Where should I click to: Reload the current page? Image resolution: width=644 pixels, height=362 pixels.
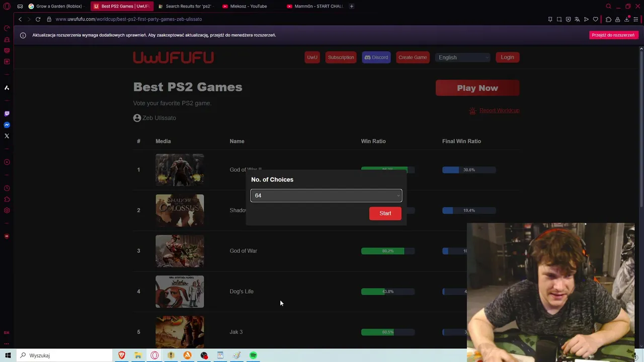pyautogui.click(x=38, y=19)
